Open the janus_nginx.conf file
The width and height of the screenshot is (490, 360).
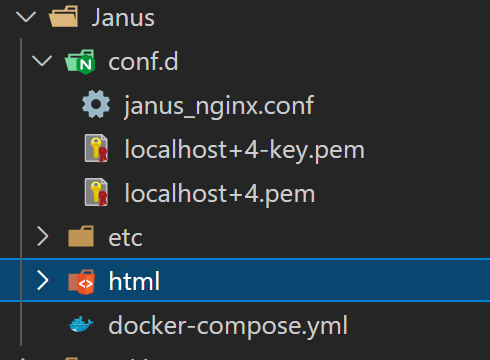[x=219, y=106]
